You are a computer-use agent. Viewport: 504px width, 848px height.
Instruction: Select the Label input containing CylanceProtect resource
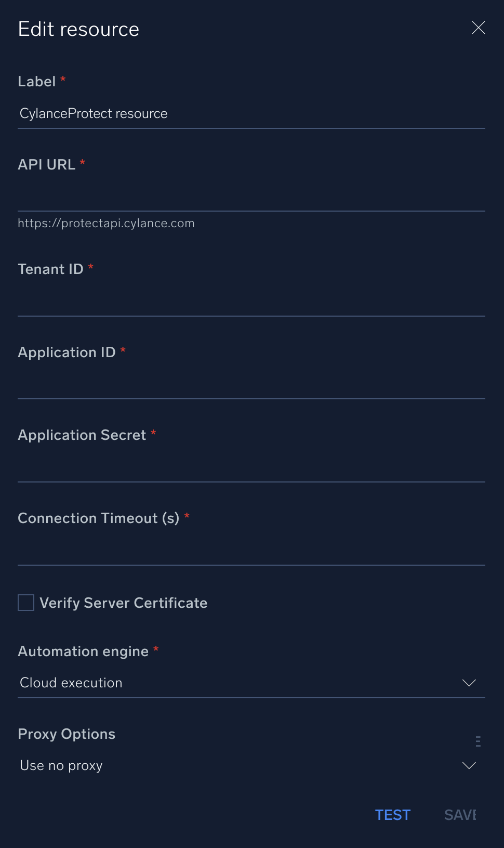coord(251,113)
